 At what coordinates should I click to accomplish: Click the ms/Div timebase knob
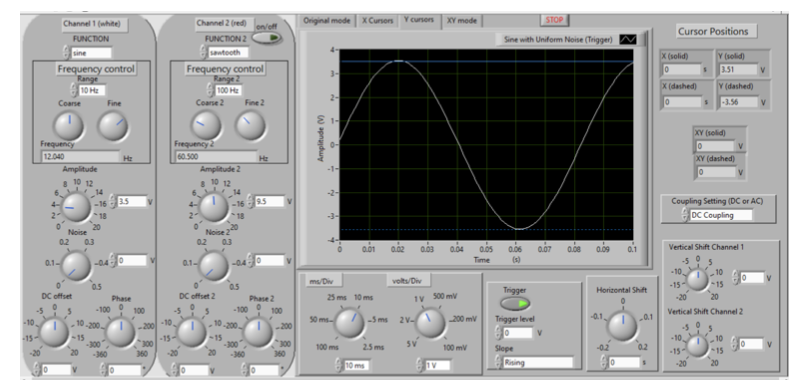(350, 323)
